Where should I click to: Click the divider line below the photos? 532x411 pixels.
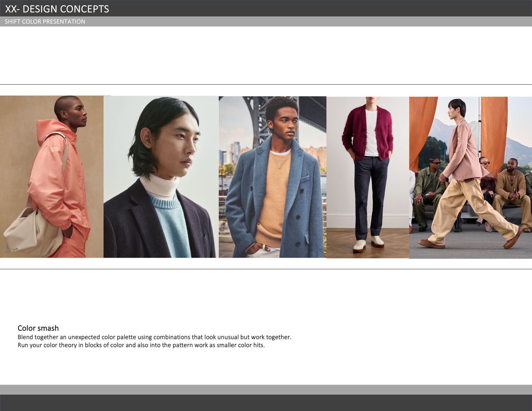pyautogui.click(x=266, y=269)
